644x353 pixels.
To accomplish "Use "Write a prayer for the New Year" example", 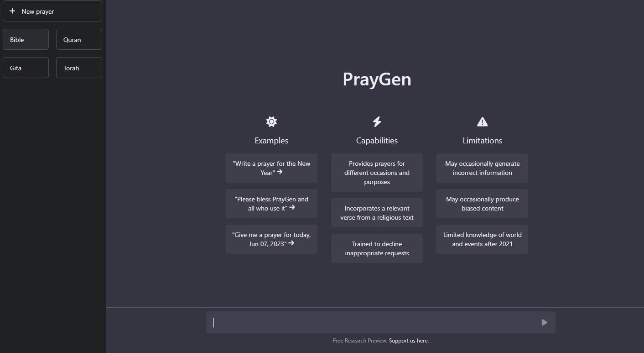I will [271, 168].
